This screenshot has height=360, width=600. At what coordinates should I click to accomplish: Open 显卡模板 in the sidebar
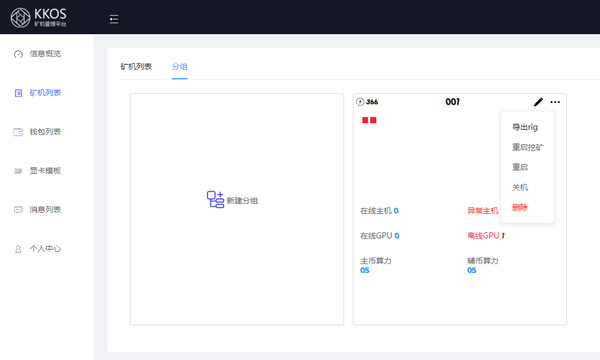click(45, 171)
